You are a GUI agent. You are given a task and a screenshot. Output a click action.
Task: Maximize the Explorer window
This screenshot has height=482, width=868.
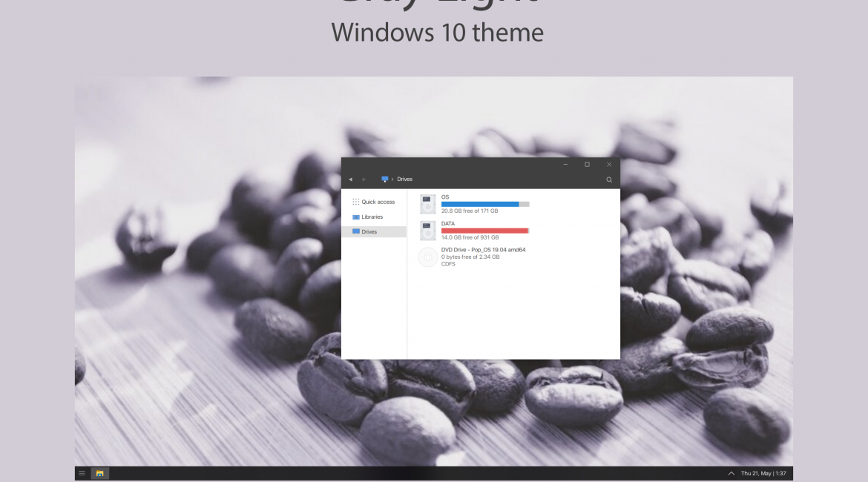(587, 165)
